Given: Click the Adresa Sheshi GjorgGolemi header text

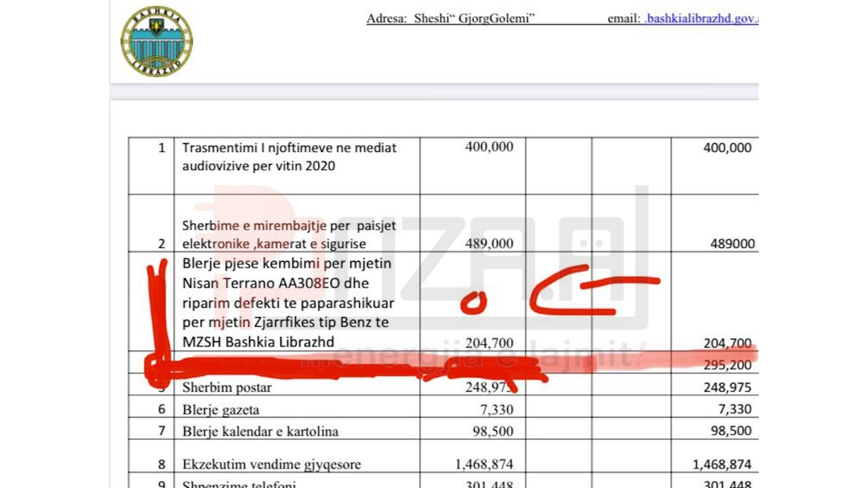Looking at the screenshot, I should [x=451, y=19].
